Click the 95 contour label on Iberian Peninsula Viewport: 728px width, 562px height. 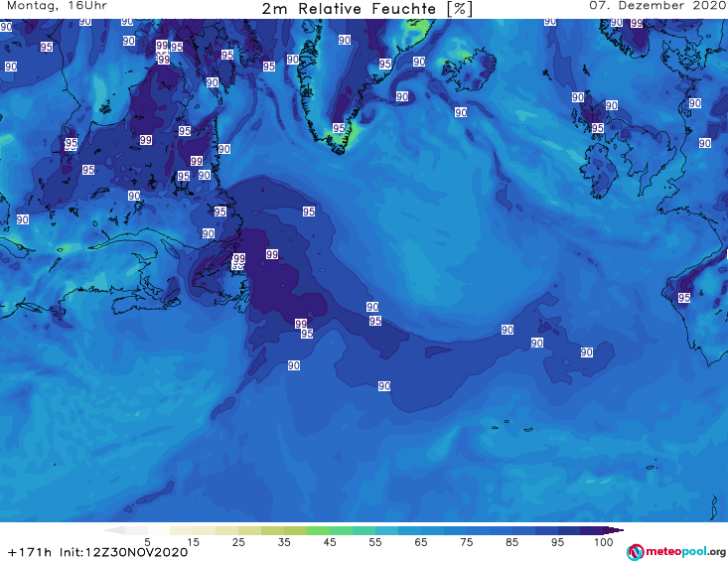684,298
